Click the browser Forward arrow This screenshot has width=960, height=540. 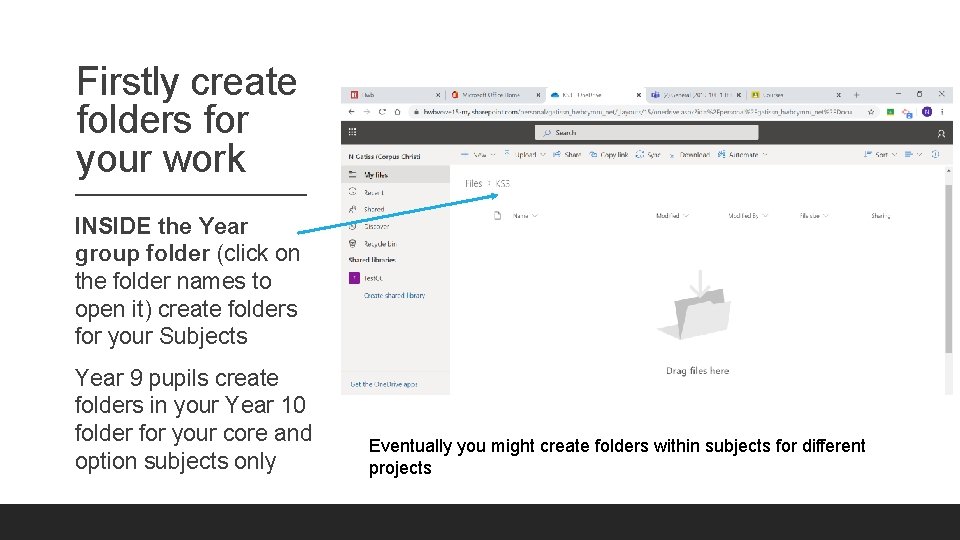(x=367, y=111)
